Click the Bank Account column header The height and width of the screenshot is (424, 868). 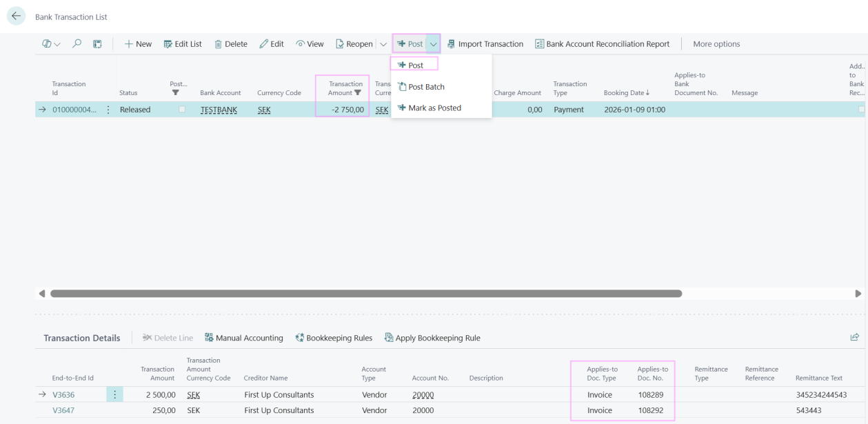pos(221,92)
